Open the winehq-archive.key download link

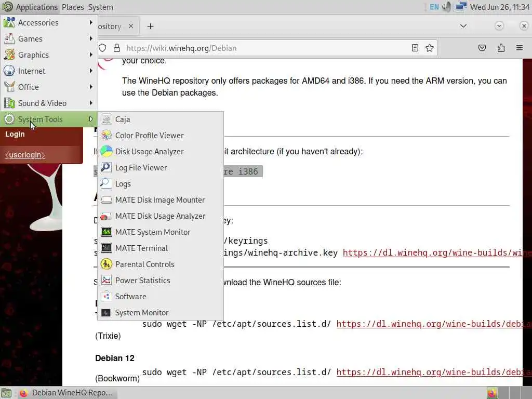click(x=436, y=253)
